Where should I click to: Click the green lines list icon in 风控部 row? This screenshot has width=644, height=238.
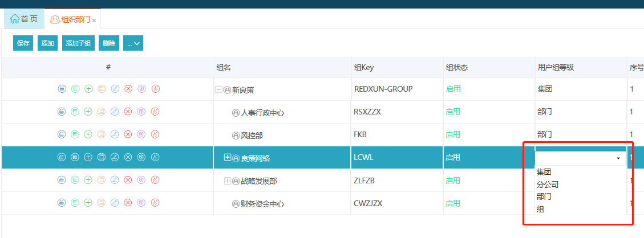tap(75, 134)
